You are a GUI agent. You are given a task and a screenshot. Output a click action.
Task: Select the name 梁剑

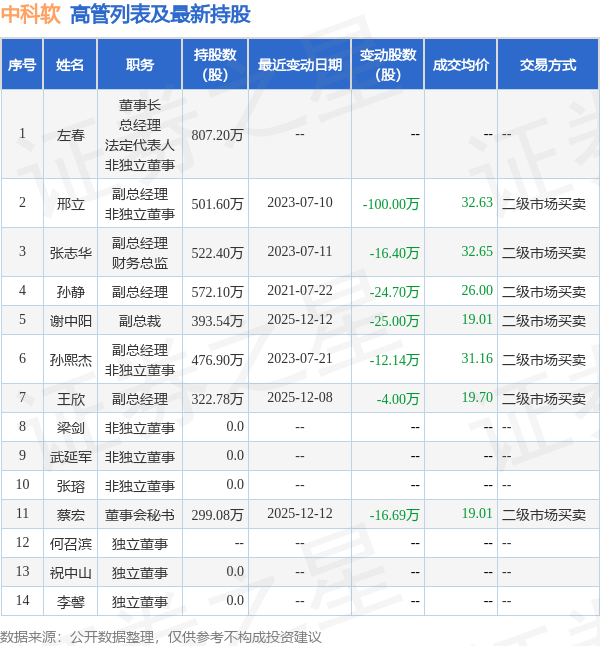click(70, 428)
